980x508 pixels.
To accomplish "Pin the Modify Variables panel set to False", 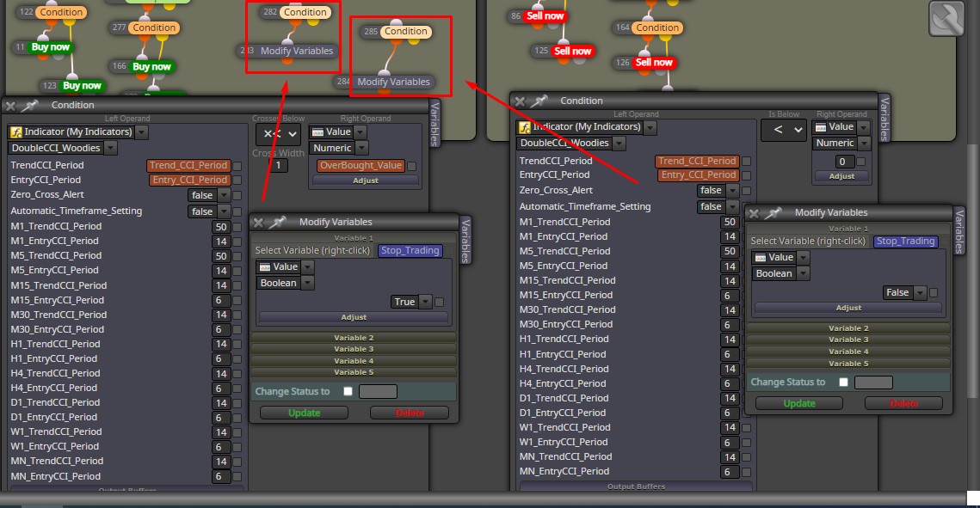I will click(x=773, y=213).
